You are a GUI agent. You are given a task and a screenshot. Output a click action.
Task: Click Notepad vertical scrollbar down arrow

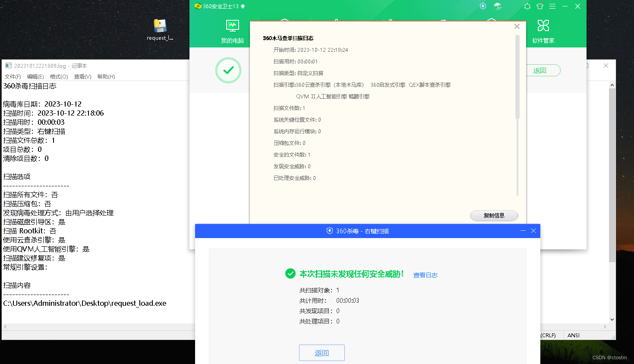[x=612, y=320]
